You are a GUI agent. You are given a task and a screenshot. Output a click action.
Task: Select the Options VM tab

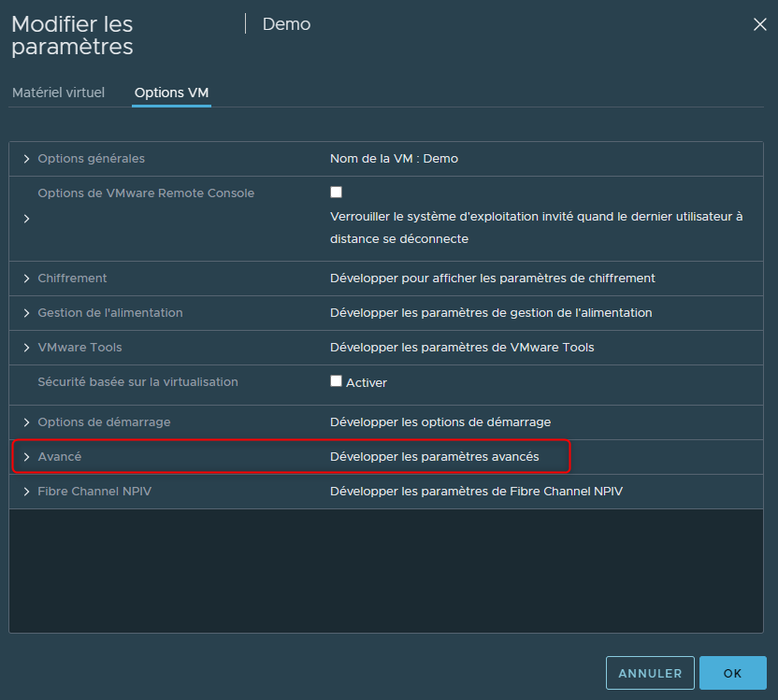coord(171,93)
